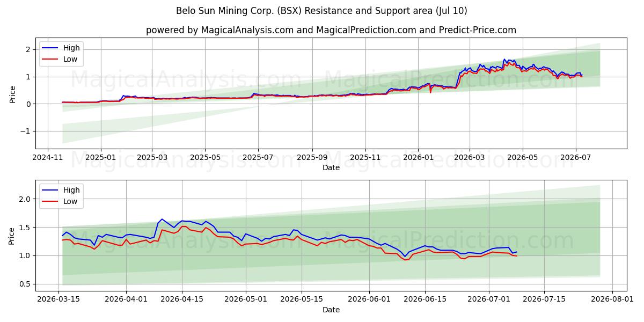
Task: Click the '2026-07-01' tick on bottom chart
Action: pos(489,299)
